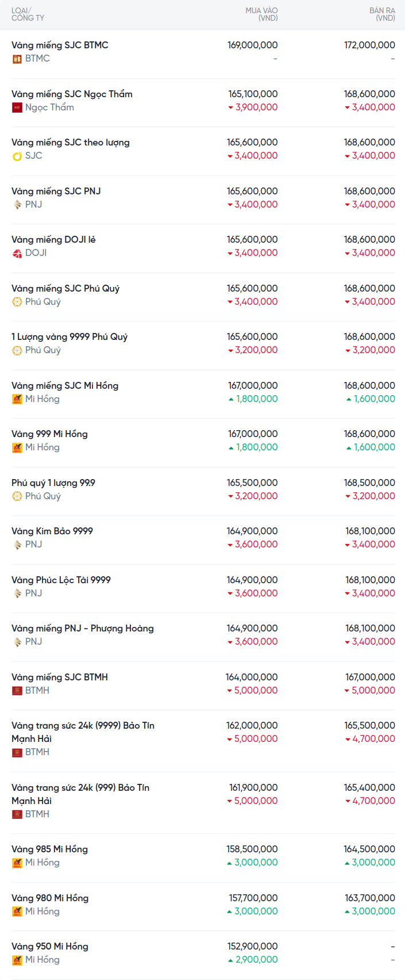
Task: Click the BTMC company logo icon
Action: tap(17, 59)
